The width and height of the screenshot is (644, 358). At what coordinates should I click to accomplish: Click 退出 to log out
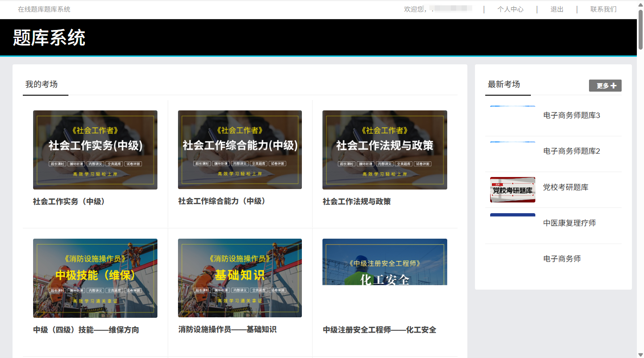(557, 9)
